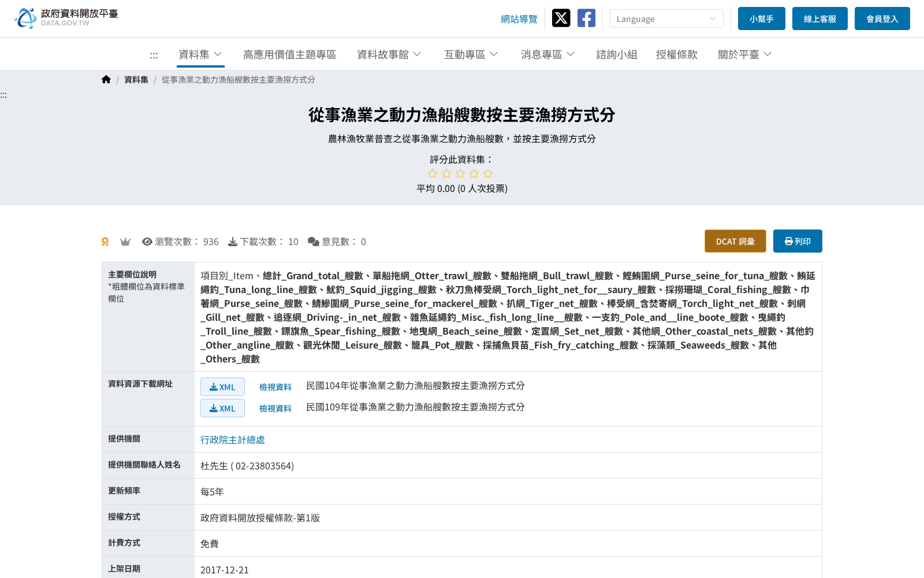Click 資料集 in the breadcrumb

tap(136, 80)
